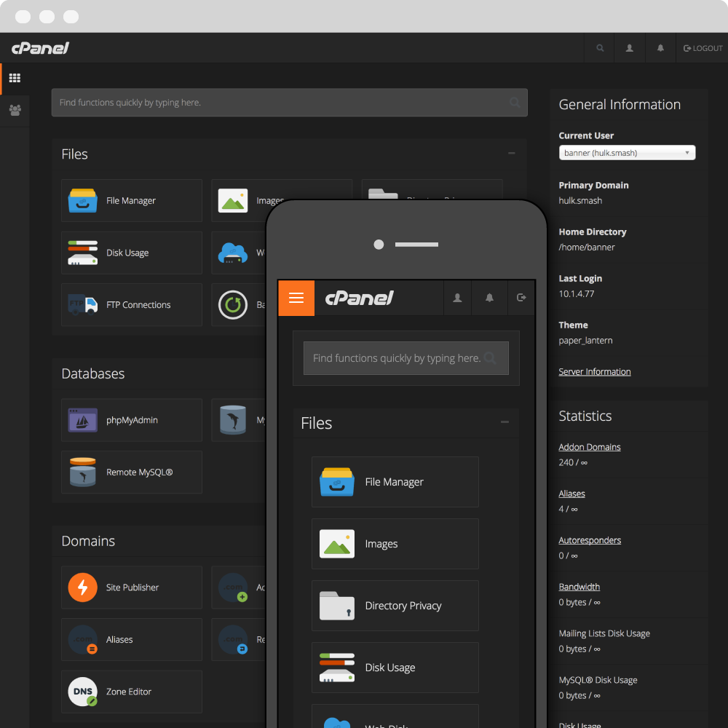Click the hulk.smash primary domain value

580,201
